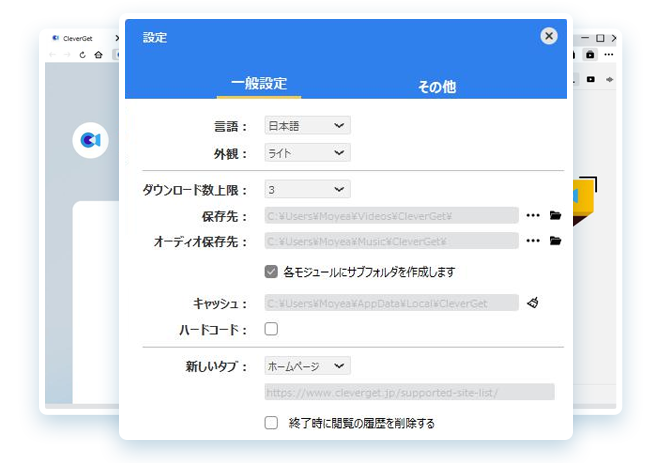This screenshot has height=463, width=664.
Task: Switch to the その他 tab
Action: 437,86
